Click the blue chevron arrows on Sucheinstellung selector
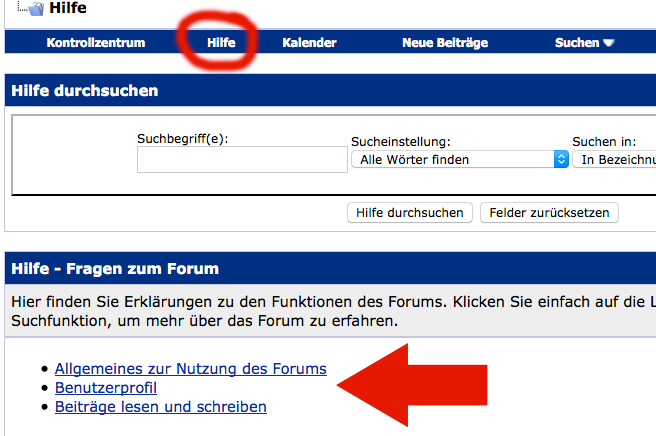This screenshot has height=436, width=656. pyautogui.click(x=561, y=159)
